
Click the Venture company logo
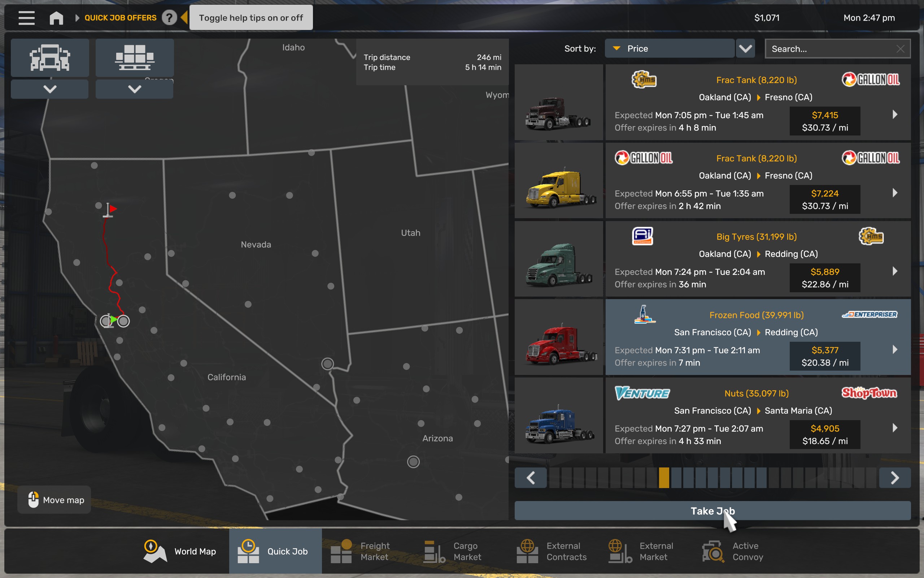coord(642,393)
